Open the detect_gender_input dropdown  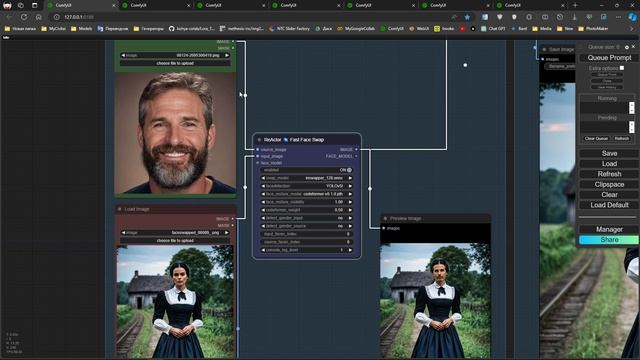307,218
